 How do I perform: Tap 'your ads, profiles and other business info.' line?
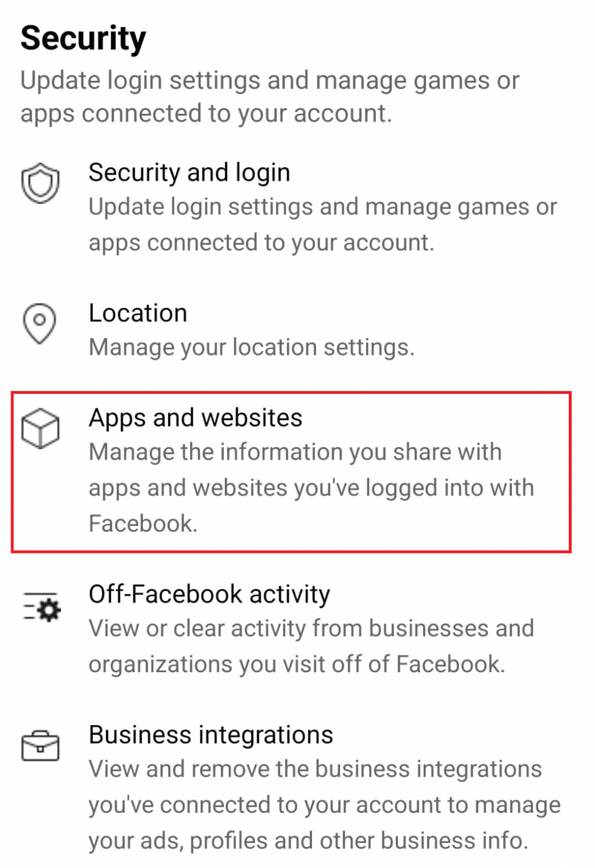(x=308, y=841)
